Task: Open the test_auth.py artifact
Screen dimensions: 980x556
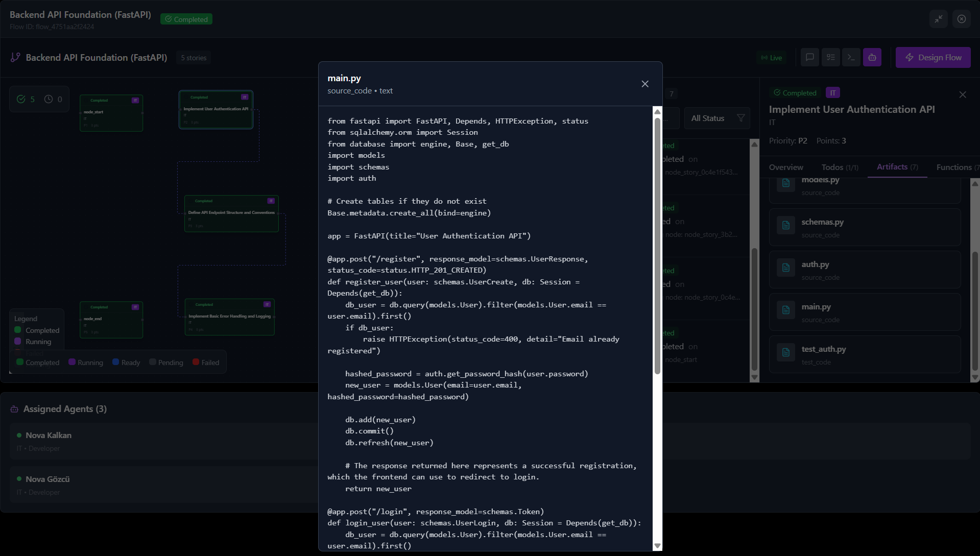Action: tap(865, 355)
